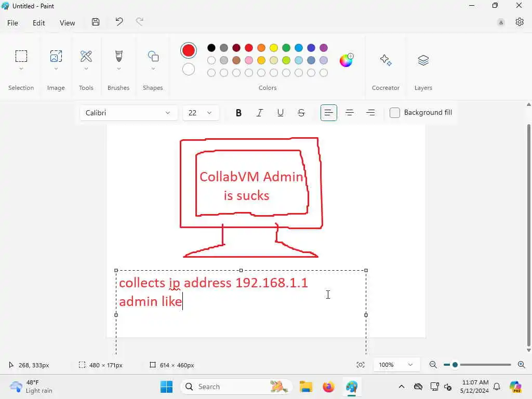532x399 pixels.
Task: Open the 100% zoom level dropdown
Action: 396,365
